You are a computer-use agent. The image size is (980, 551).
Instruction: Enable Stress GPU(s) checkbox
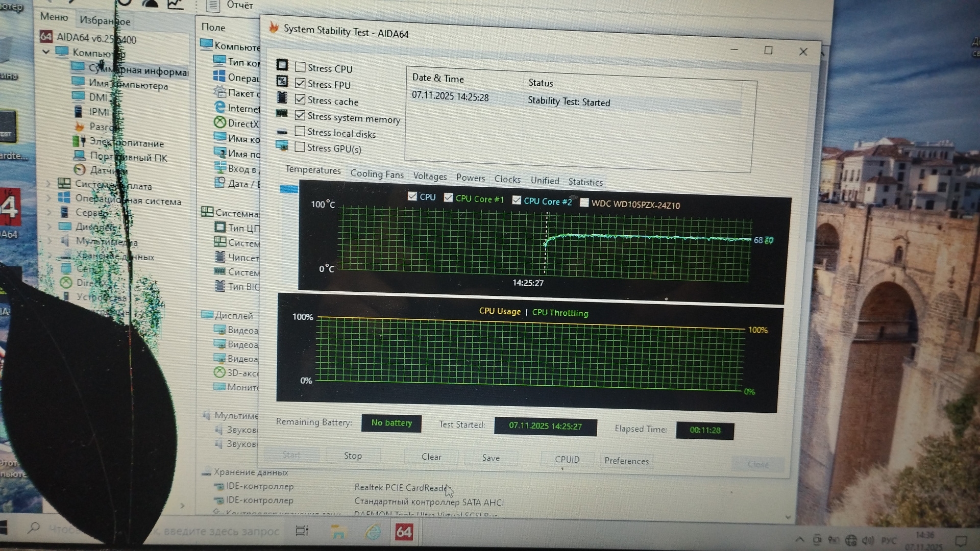(300, 147)
